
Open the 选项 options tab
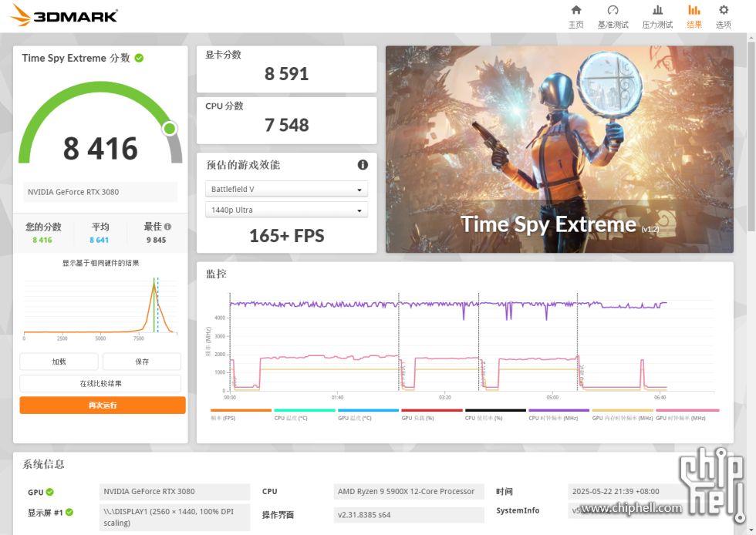(724, 16)
